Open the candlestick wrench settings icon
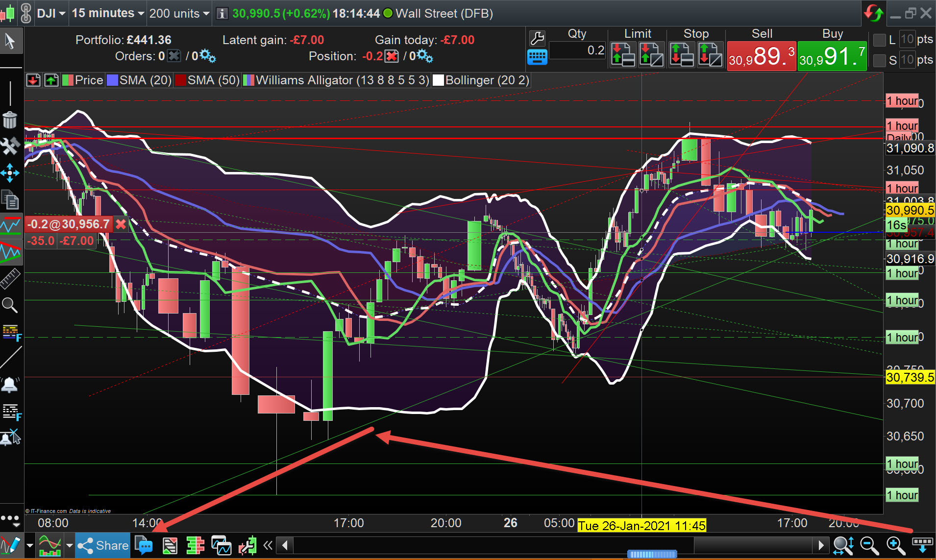The image size is (936, 560). pyautogui.click(x=247, y=545)
